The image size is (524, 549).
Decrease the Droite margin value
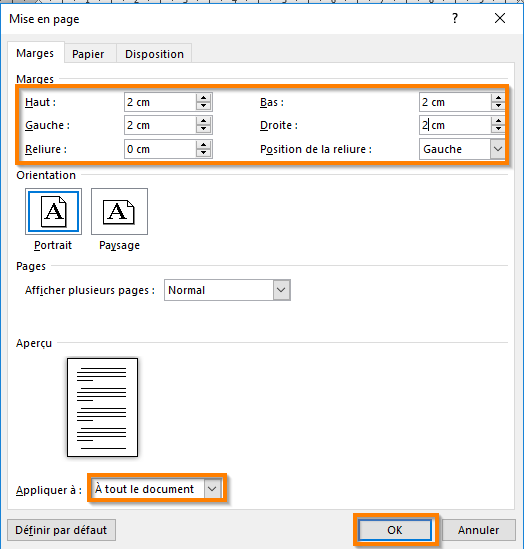498,129
